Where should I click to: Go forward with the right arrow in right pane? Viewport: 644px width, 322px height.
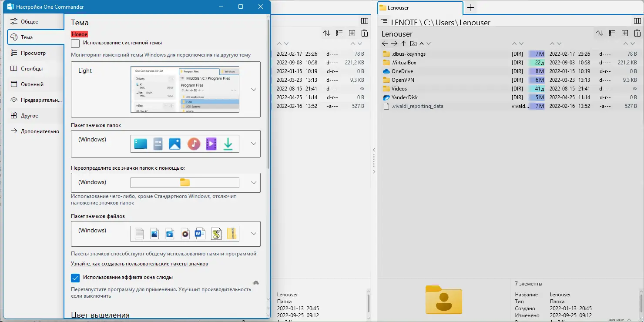[x=394, y=44]
